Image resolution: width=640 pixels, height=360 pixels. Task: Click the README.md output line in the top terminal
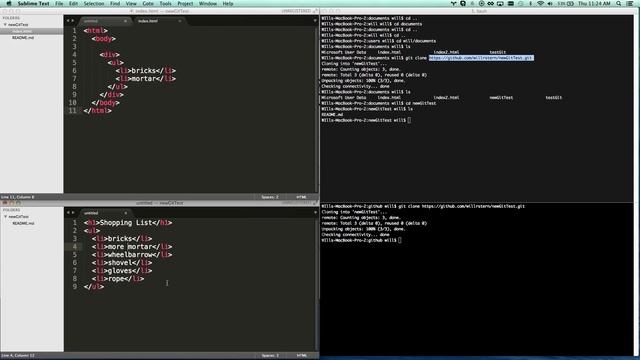[x=332, y=115]
